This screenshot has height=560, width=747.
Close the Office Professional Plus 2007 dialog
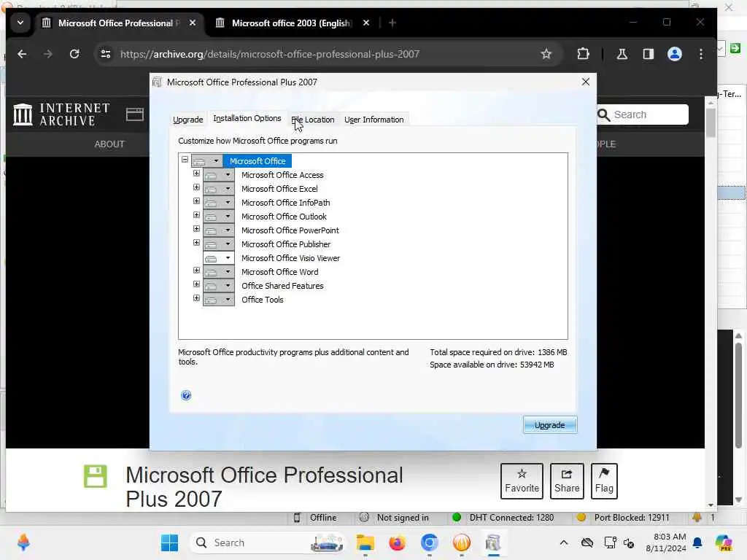pyautogui.click(x=586, y=82)
